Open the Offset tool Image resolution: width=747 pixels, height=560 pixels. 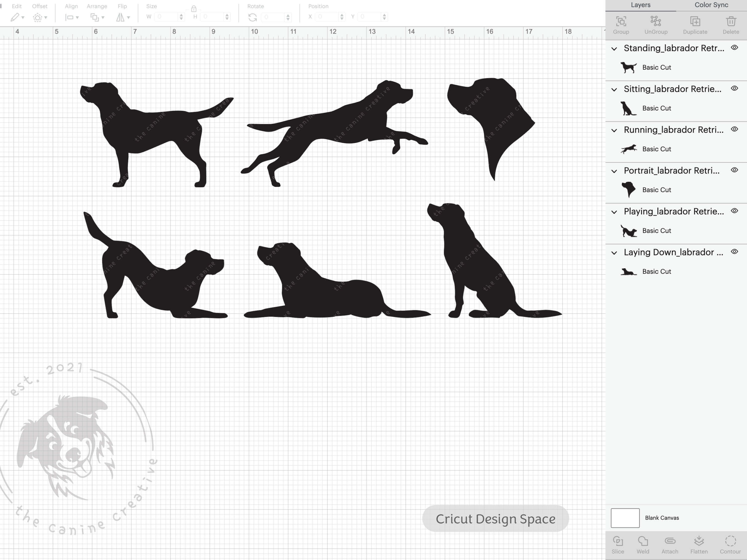37,17
